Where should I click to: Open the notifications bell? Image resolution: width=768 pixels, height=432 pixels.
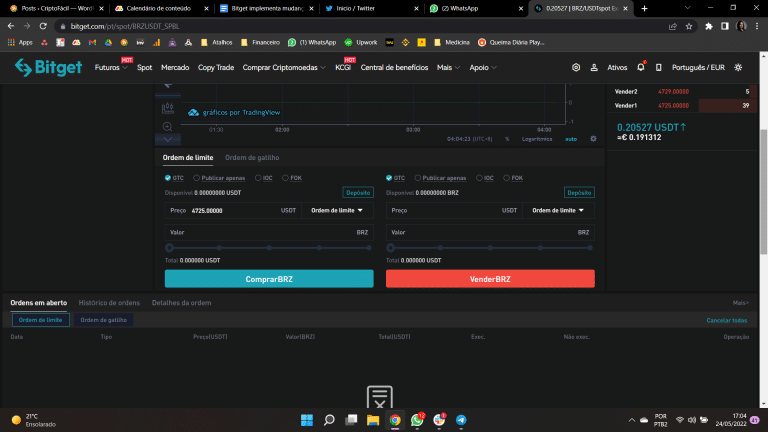(x=641, y=67)
